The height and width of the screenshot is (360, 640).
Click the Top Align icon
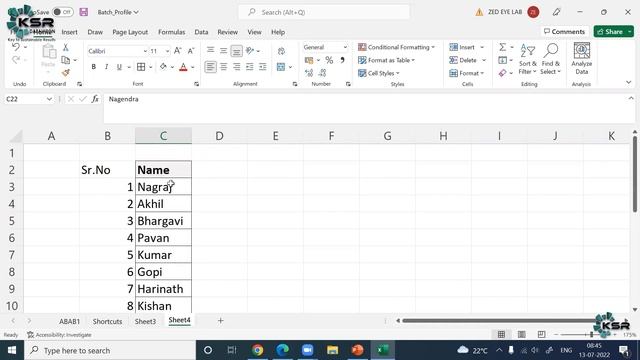210,51
